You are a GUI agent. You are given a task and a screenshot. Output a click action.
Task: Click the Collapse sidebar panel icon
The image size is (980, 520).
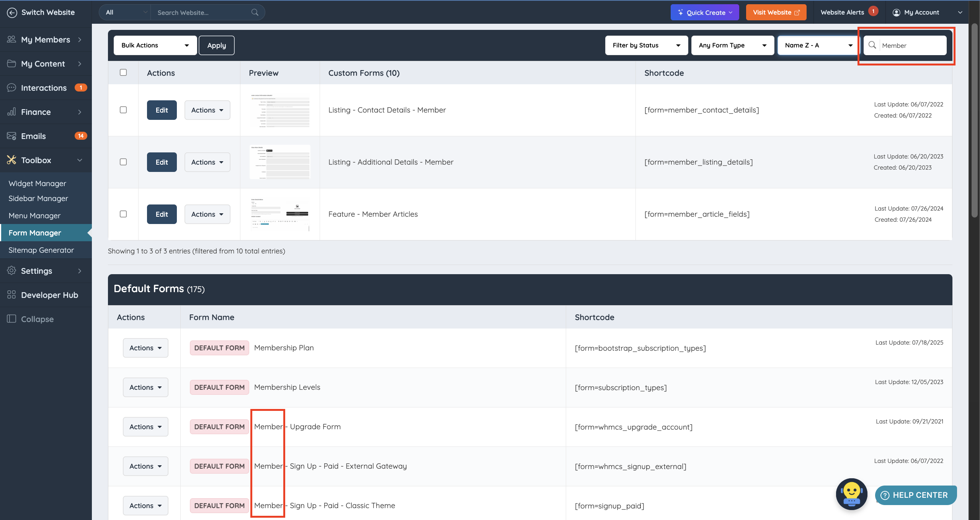[x=11, y=319]
